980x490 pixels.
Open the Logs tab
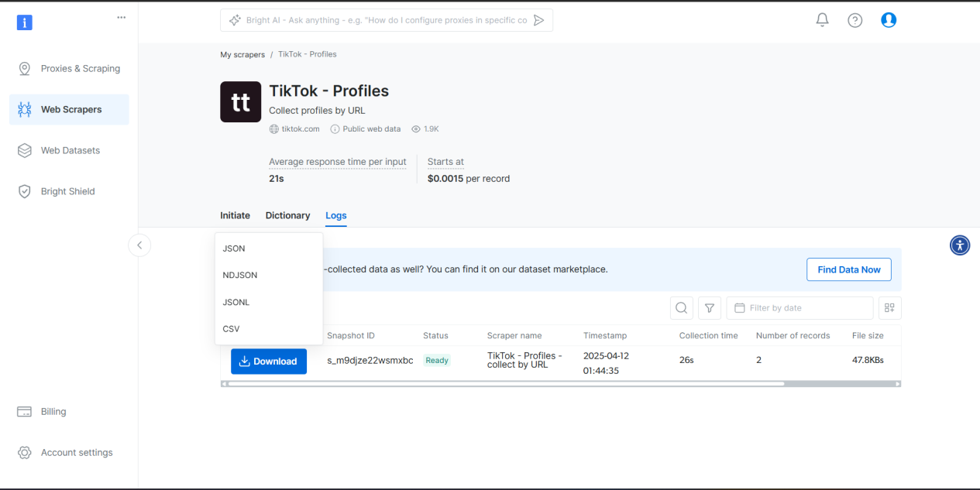coord(336,216)
